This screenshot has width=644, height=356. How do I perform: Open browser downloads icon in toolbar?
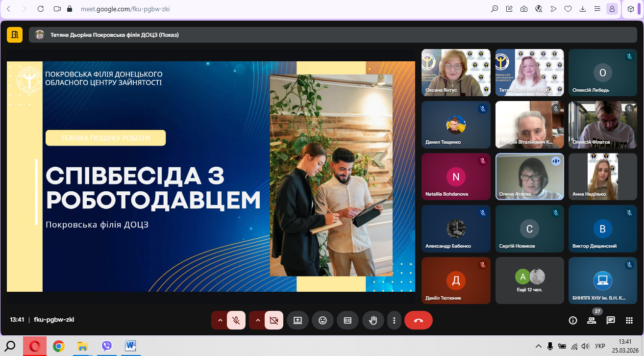pos(583,9)
